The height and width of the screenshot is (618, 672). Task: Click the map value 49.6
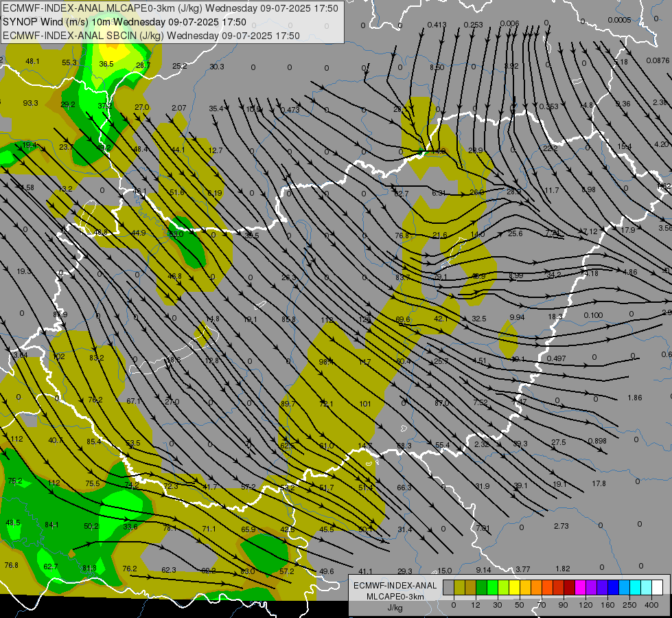pos(327,571)
